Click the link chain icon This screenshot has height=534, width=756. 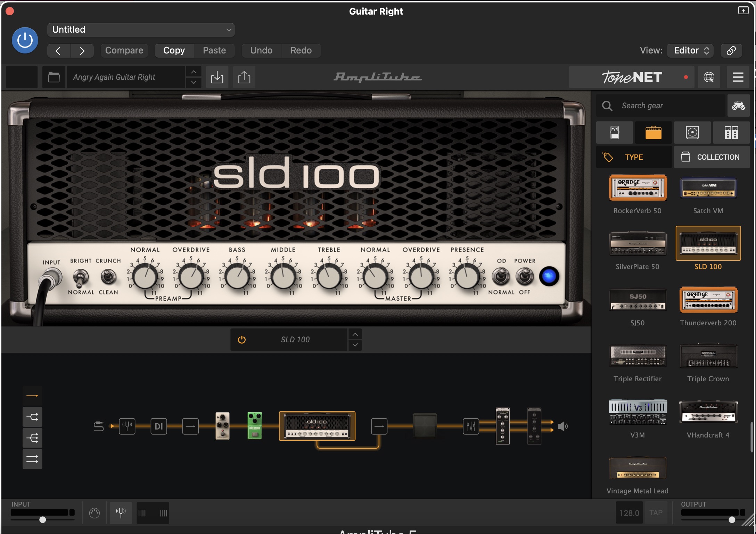(x=731, y=51)
